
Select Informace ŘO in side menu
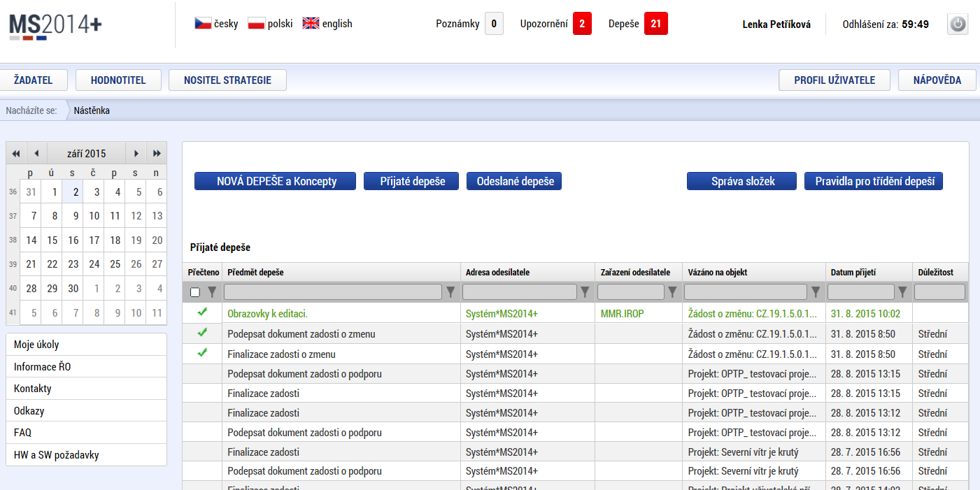click(x=87, y=367)
